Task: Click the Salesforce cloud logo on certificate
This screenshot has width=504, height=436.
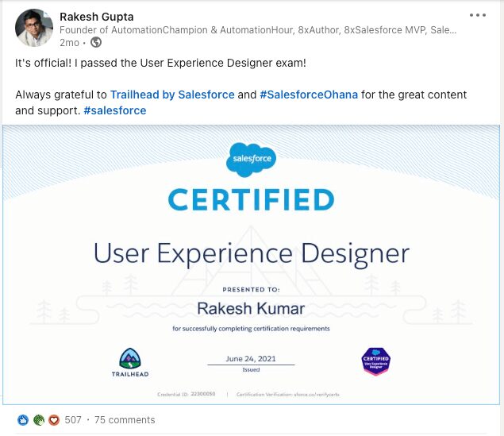Action: coord(251,160)
